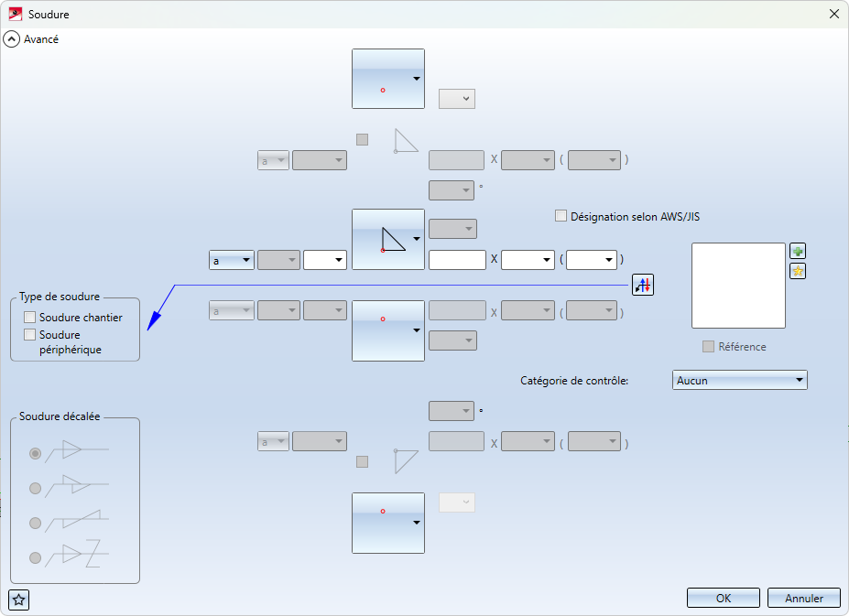Viewport: 849px width, 616px height.
Task: Click the Soudure app icon in title bar
Action: coord(16,14)
